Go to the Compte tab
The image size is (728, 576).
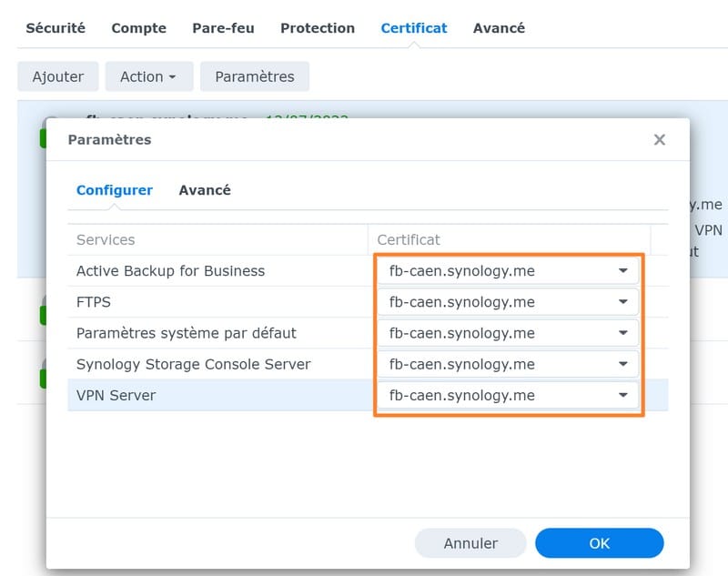click(x=138, y=28)
